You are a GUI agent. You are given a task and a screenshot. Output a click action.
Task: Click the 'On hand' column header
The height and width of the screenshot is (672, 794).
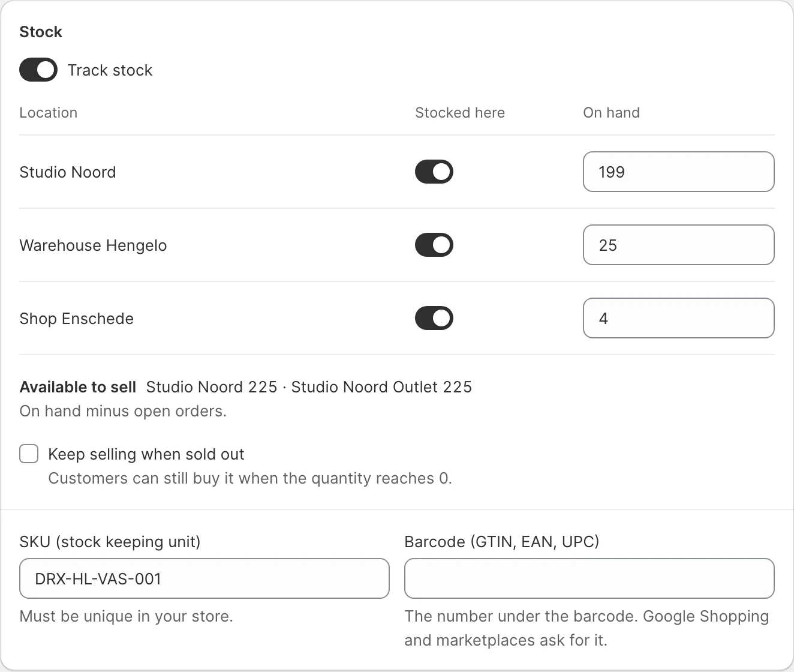pyautogui.click(x=611, y=113)
